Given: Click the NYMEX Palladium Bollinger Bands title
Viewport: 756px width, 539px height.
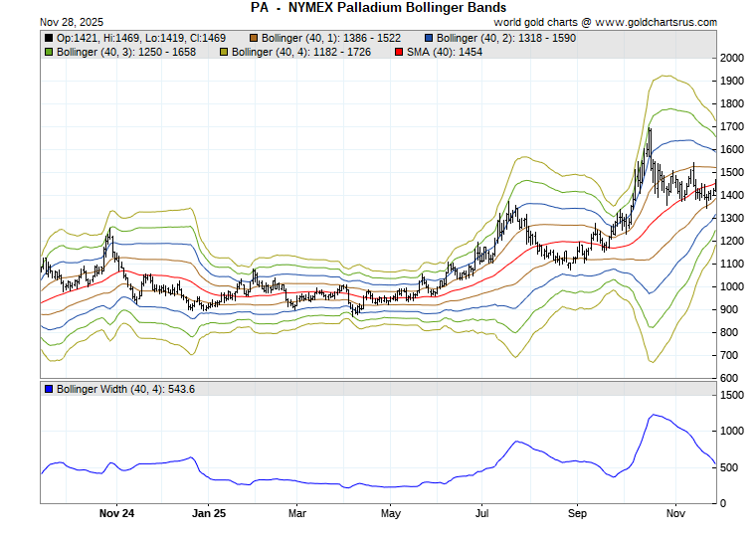Looking at the screenshot, I should [x=378, y=7].
